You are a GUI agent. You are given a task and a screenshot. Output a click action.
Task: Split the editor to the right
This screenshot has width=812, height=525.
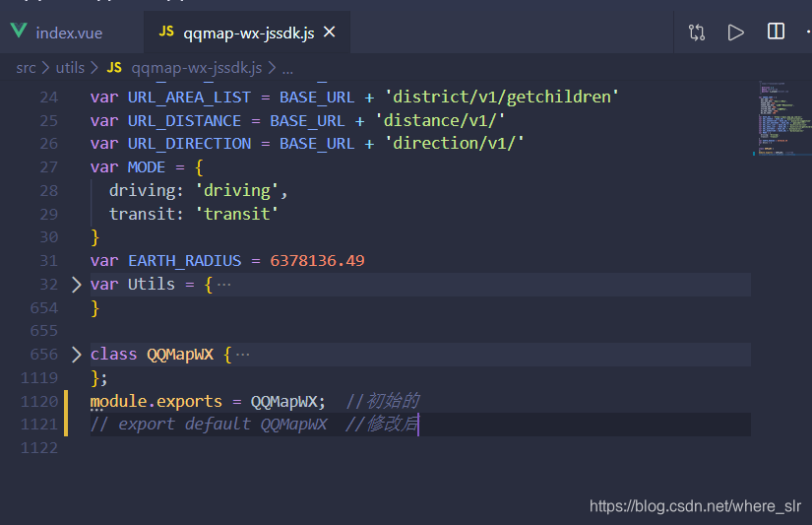776,32
